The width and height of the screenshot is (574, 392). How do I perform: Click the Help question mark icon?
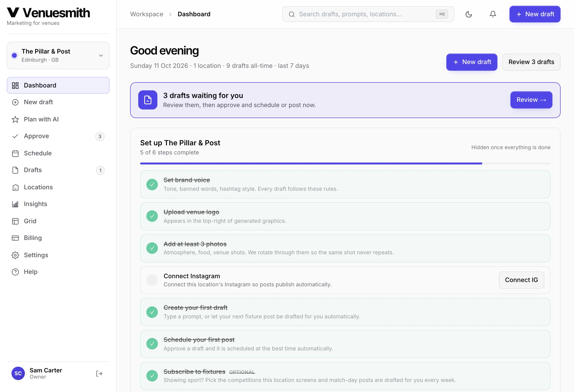point(15,272)
